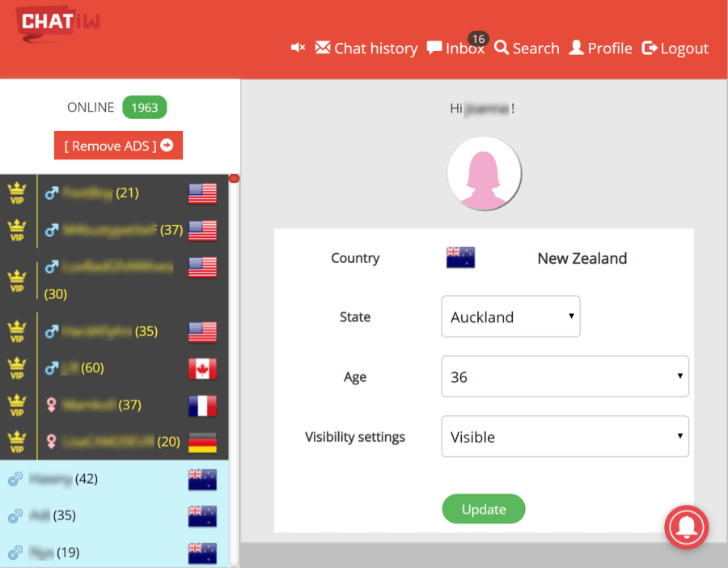This screenshot has width=728, height=568.
Task: Click the VIP crown of the user aged 60
Action: [x=17, y=368]
